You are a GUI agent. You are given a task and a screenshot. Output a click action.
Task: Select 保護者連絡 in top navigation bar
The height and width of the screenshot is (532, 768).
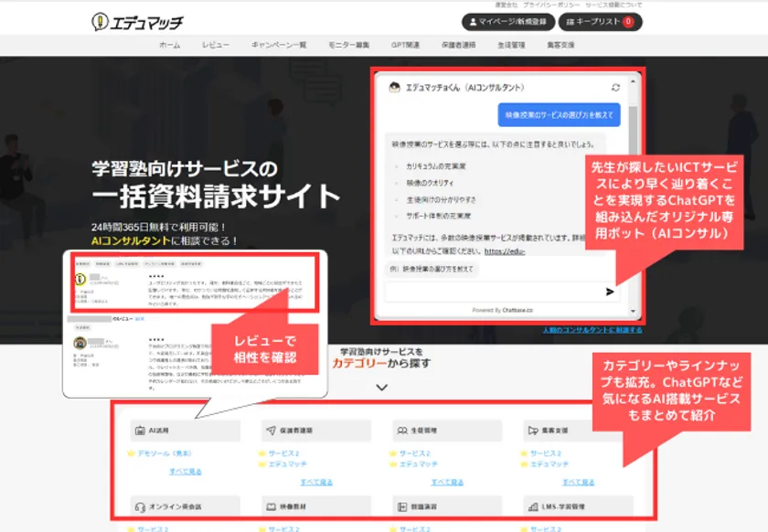(x=458, y=45)
